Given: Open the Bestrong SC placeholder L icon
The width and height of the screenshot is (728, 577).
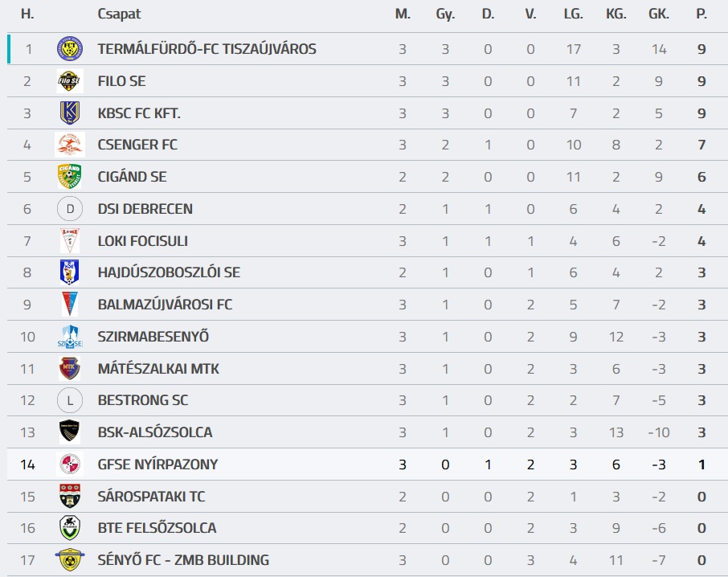Looking at the screenshot, I should pyautogui.click(x=70, y=400).
